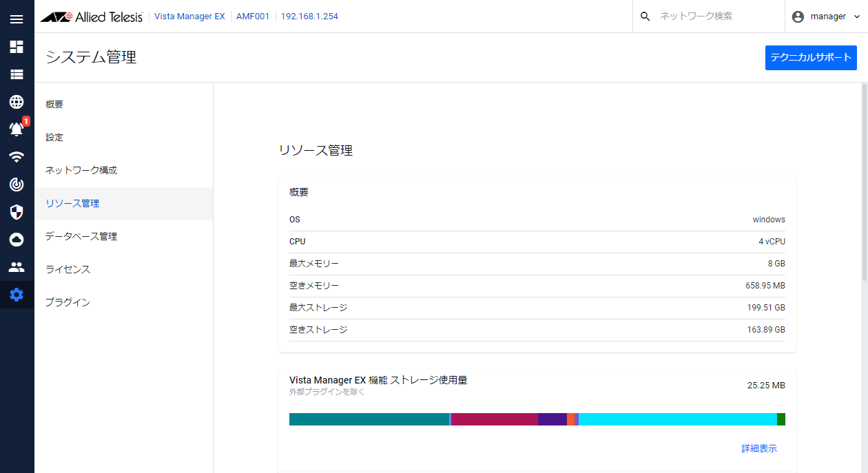Viewport: 868px width, 473px height.
Task: Open the hamburger menu icon
Action: 17,19
